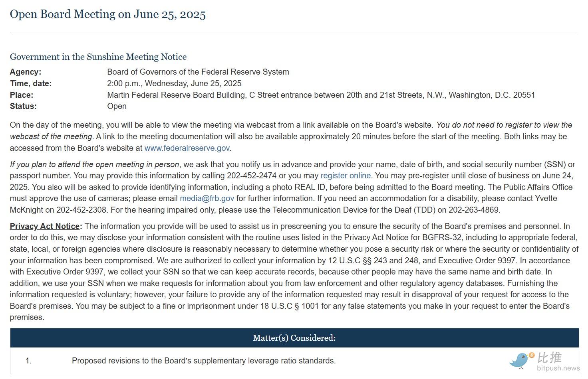Open the register online link
The image size is (588, 379).
click(x=346, y=176)
